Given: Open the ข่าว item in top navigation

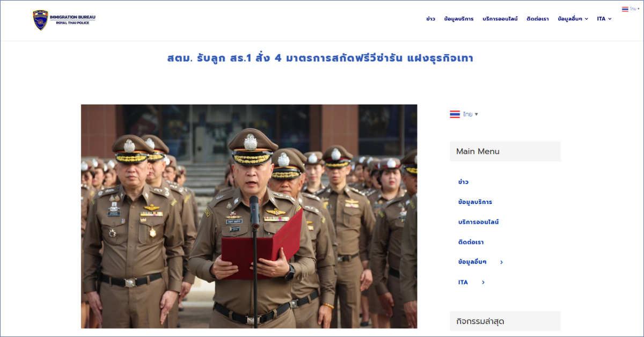Looking at the screenshot, I should (430, 19).
